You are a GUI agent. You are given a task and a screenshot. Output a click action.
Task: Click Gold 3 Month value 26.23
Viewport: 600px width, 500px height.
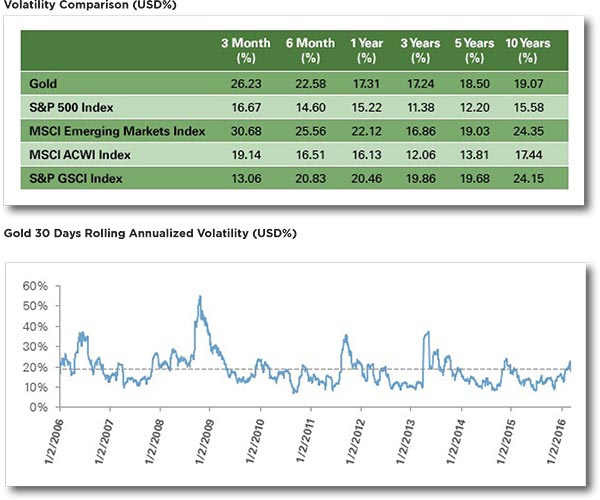246,83
